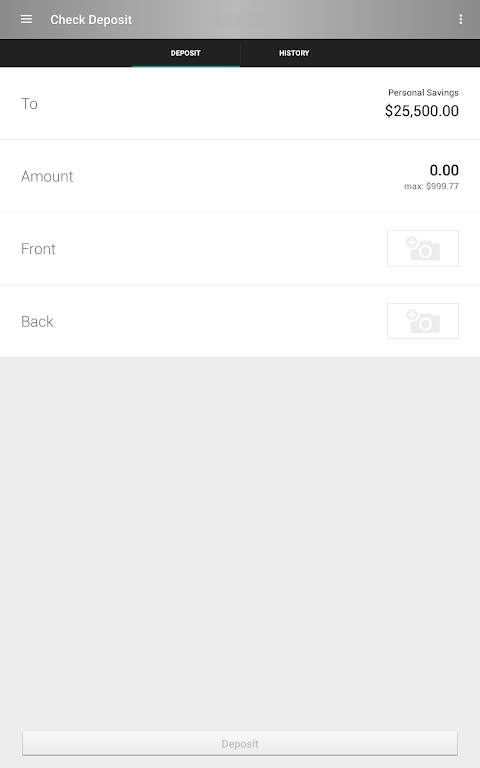
Task: Tap the max: $999.77 limit text
Action: pyautogui.click(x=432, y=186)
